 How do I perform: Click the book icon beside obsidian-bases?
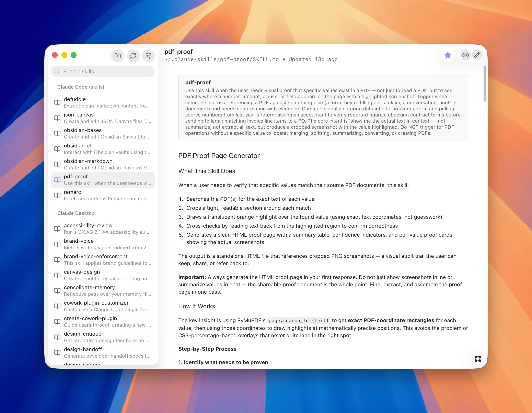pyautogui.click(x=57, y=133)
